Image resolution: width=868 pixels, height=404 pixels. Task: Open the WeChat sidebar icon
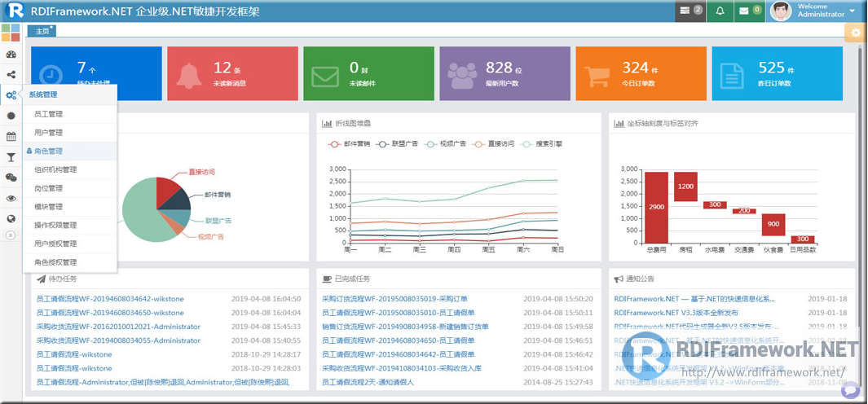11,177
